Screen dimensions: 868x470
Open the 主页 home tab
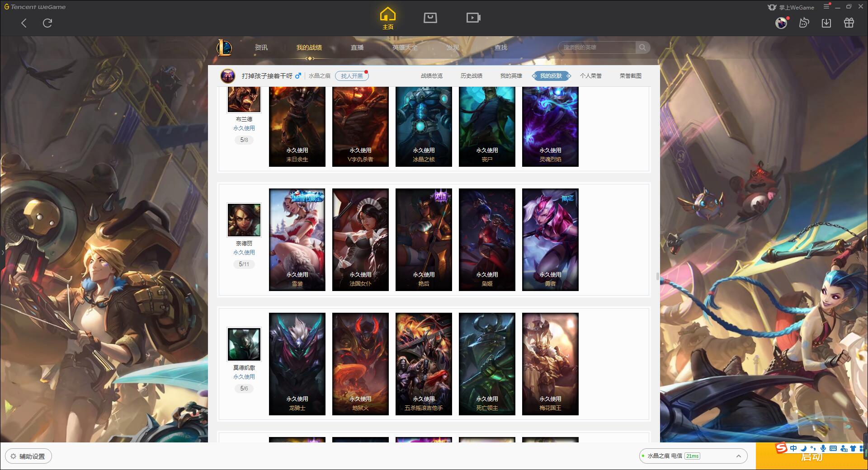tap(388, 19)
